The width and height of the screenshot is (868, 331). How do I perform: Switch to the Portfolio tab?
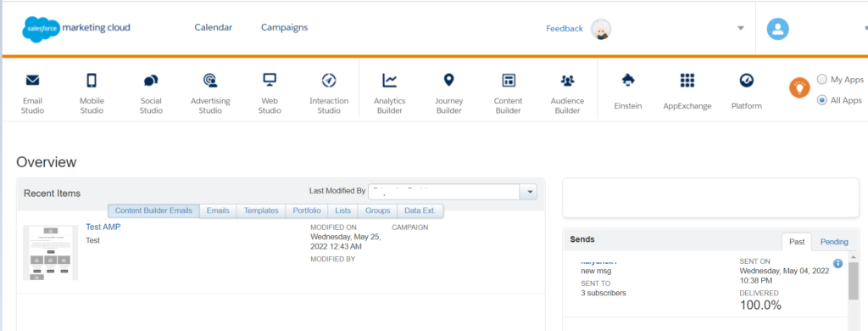point(307,210)
